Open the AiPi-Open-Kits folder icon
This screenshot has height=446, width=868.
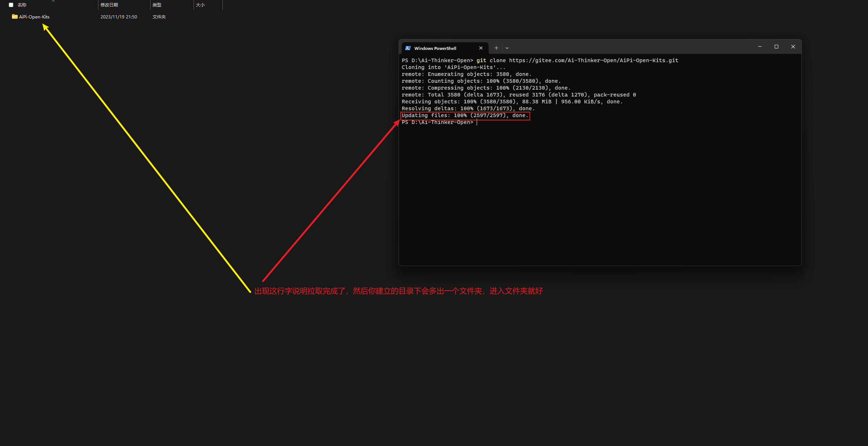click(14, 17)
